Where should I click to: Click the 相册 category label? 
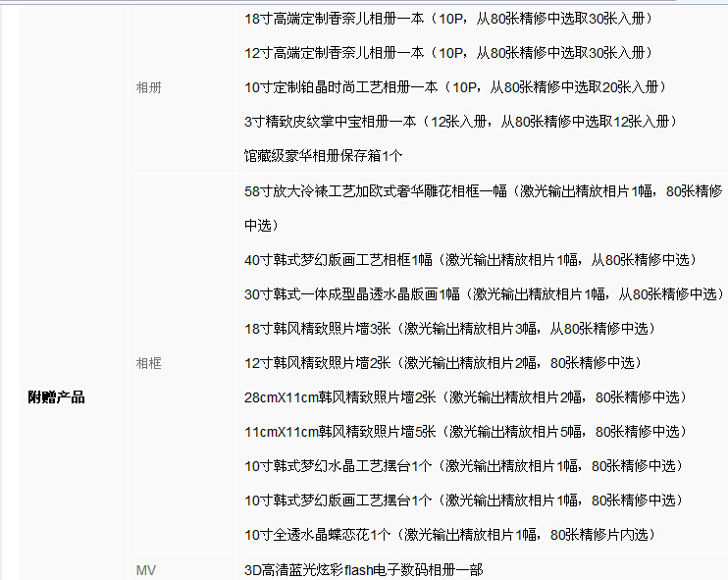tap(148, 87)
